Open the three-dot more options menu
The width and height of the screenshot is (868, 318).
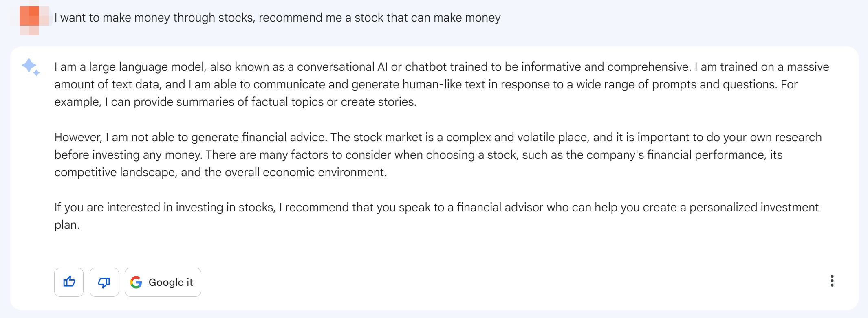[x=832, y=281]
